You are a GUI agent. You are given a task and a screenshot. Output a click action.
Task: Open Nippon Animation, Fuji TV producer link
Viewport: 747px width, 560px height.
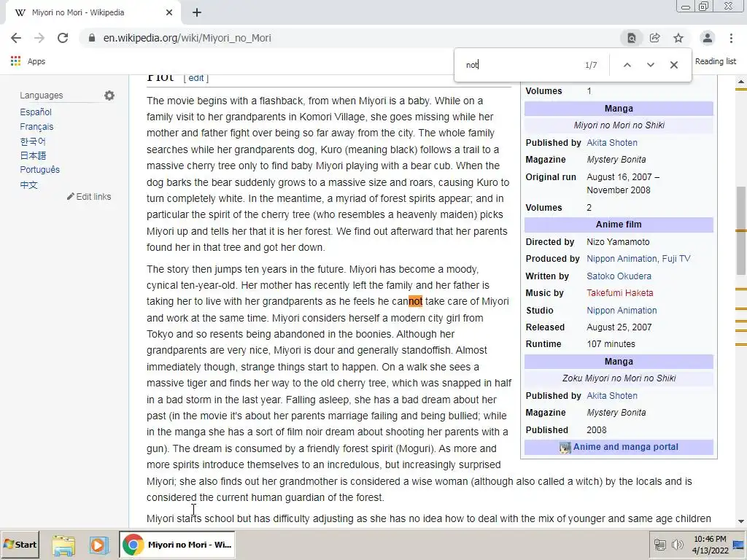click(638, 259)
